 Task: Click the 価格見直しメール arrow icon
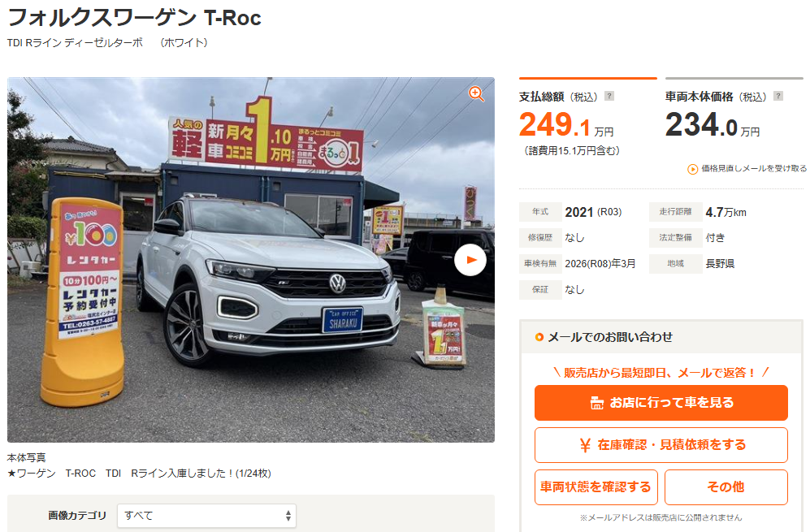pyautogui.click(x=693, y=169)
